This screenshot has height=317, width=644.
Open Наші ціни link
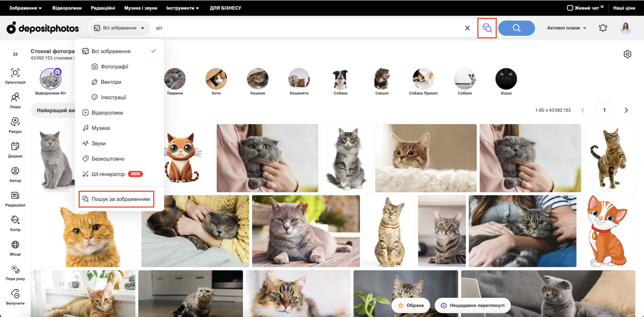click(624, 8)
